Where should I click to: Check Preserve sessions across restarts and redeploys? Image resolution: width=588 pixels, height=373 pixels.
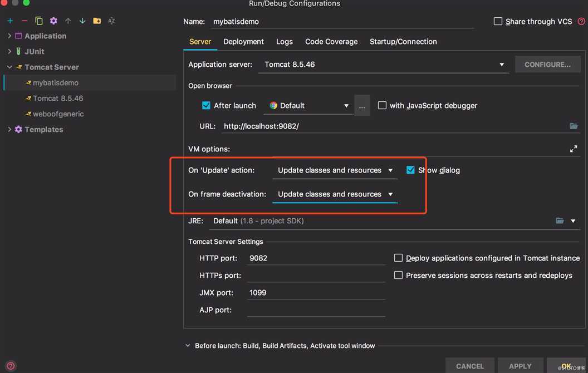[398, 275]
